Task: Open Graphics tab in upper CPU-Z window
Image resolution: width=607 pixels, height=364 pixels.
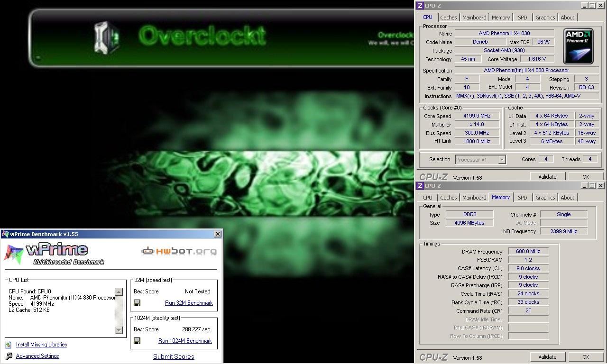Action: (545, 18)
